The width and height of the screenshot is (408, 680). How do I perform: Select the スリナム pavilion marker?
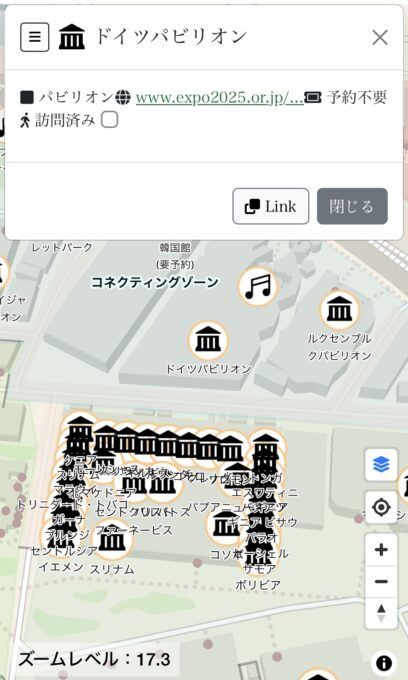[112, 540]
